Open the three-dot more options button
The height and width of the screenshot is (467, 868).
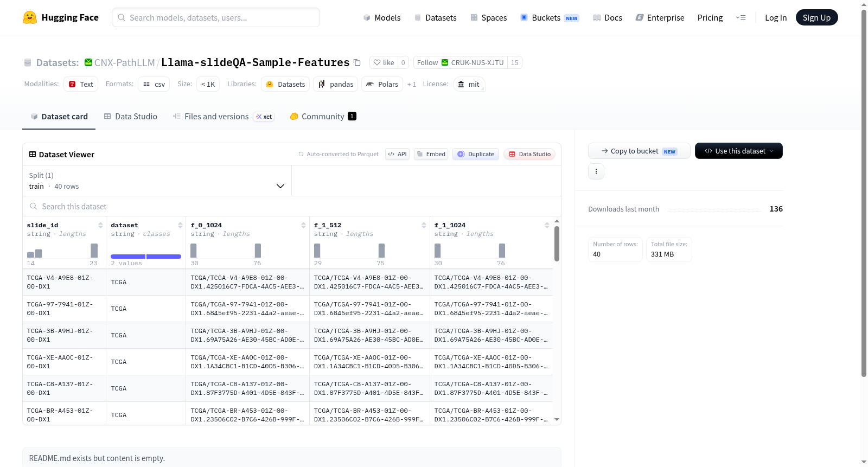pyautogui.click(x=596, y=171)
